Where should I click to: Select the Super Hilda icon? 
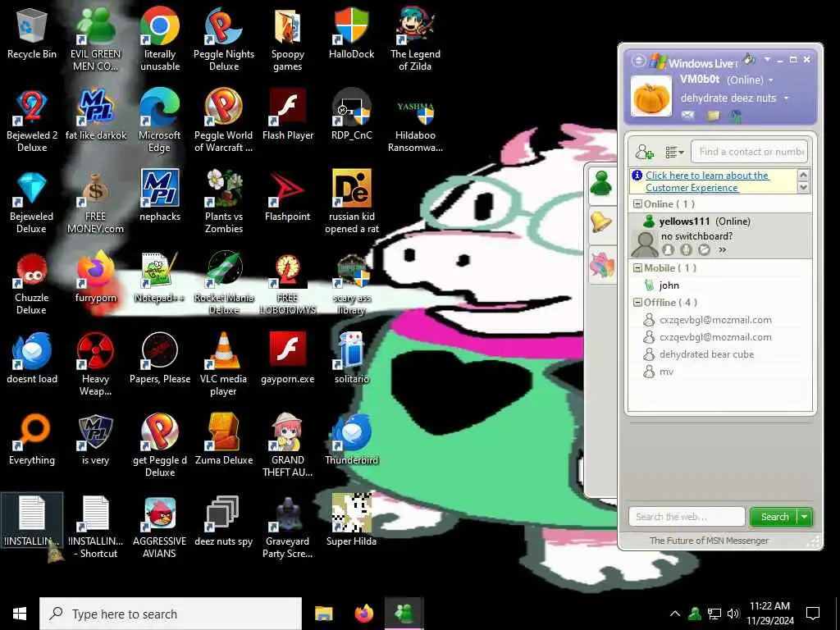click(351, 521)
